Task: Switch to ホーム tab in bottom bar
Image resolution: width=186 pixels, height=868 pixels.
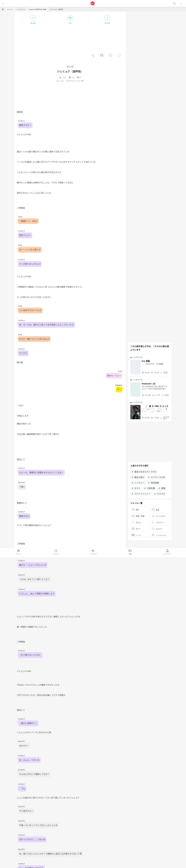Action: click(x=19, y=552)
